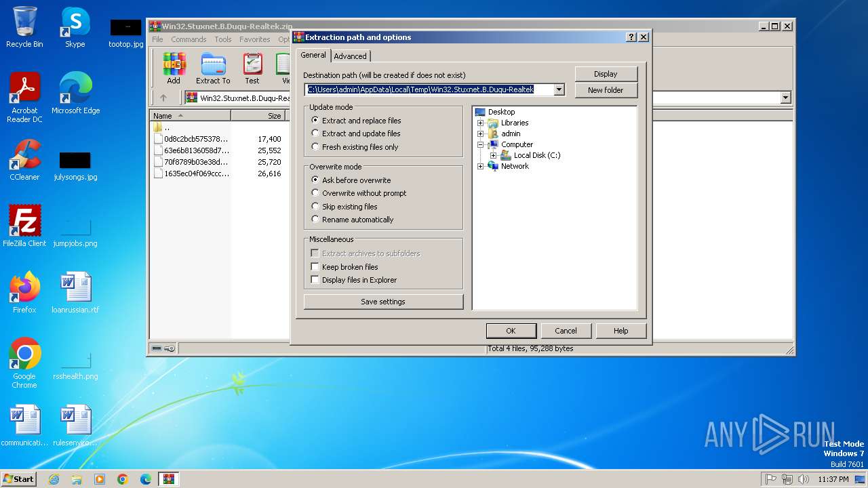868x488 pixels.
Task: Select the CCleaner desktop icon
Action: [24, 160]
